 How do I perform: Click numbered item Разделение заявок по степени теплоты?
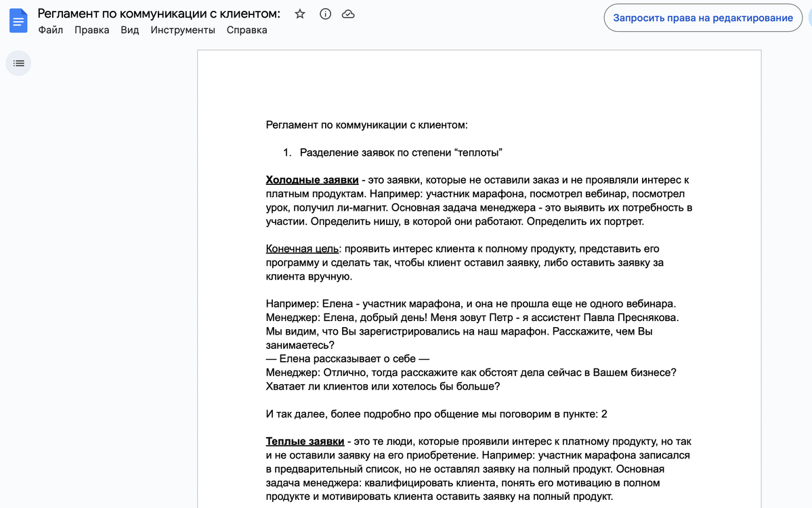pos(401,152)
